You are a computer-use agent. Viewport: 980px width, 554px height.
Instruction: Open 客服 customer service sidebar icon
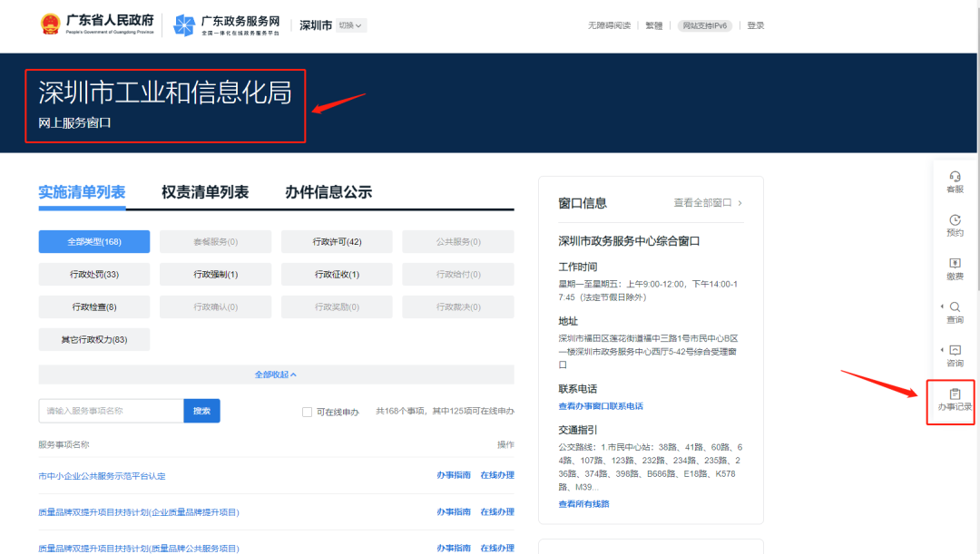tap(955, 181)
